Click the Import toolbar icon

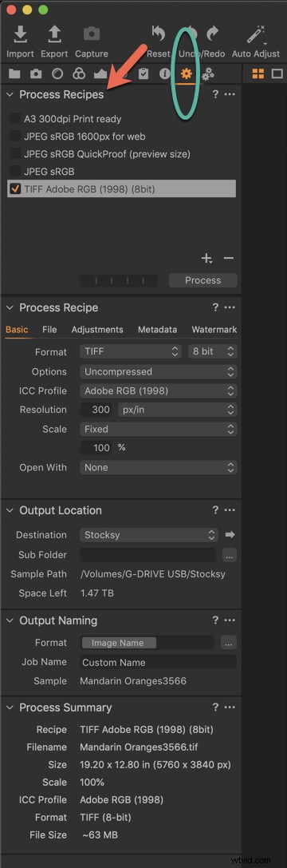tap(21, 35)
